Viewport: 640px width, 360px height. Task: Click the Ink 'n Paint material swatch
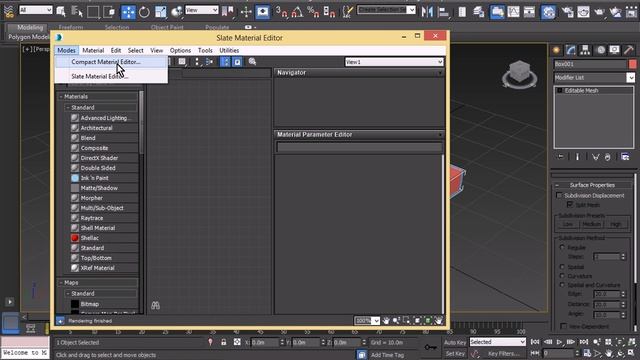click(75, 178)
